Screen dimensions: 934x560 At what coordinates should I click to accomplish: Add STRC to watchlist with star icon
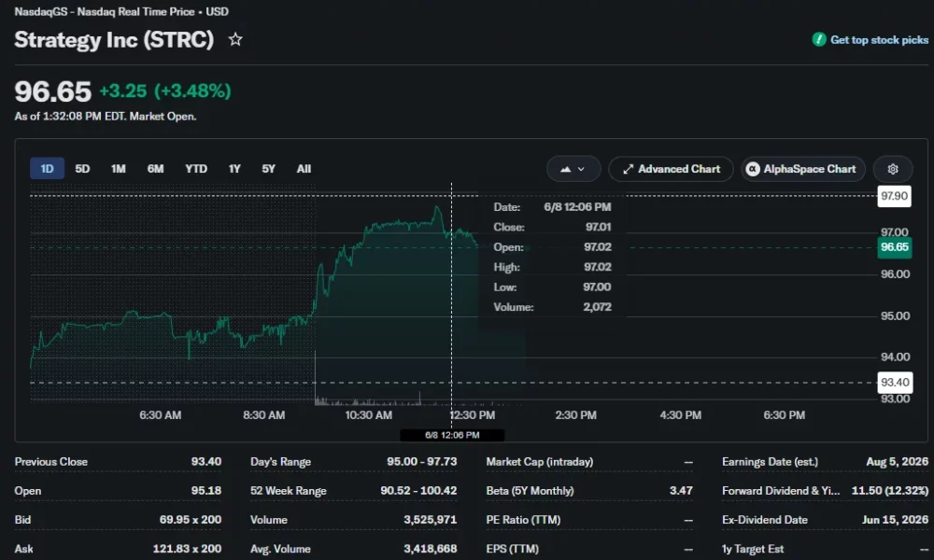(235, 40)
